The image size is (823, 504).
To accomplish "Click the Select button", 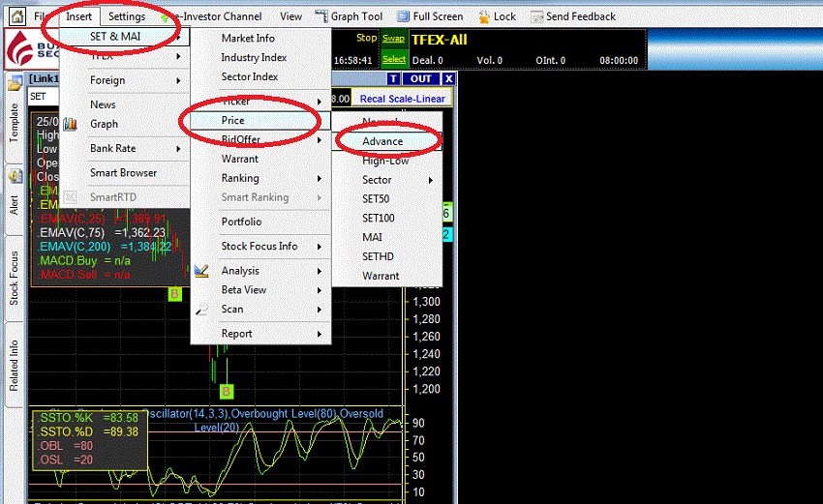I will [394, 59].
